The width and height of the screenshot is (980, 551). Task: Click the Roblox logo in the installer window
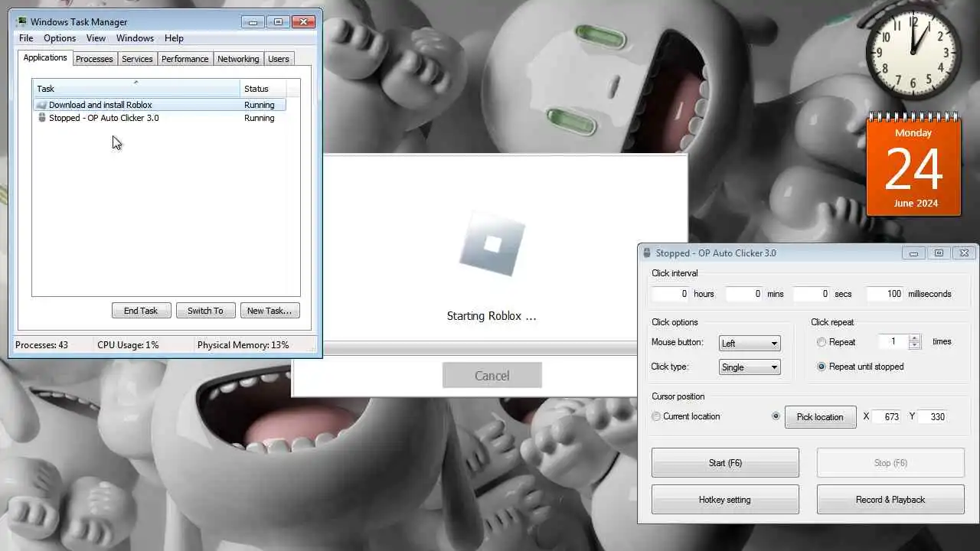pos(492,244)
